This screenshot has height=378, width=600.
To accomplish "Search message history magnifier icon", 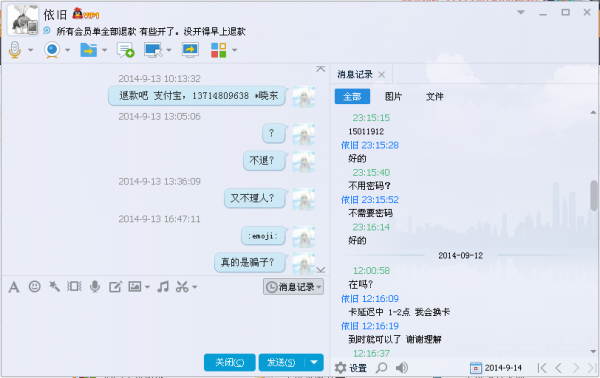I will tap(381, 368).
